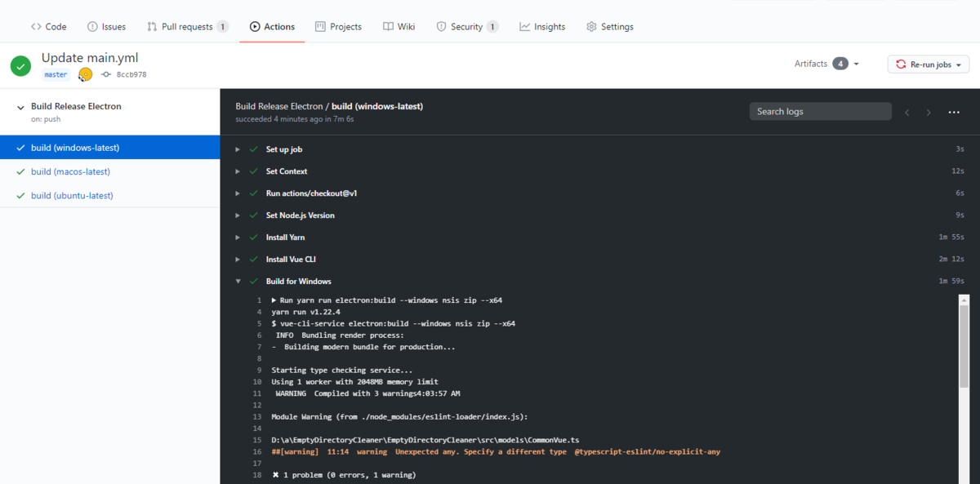Collapse the Build for Windows step

[238, 282]
